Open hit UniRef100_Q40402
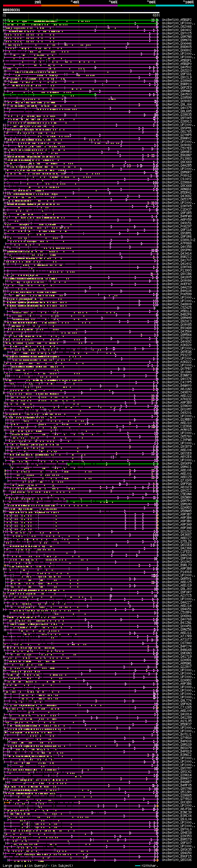197x868 pixels. 177,30
